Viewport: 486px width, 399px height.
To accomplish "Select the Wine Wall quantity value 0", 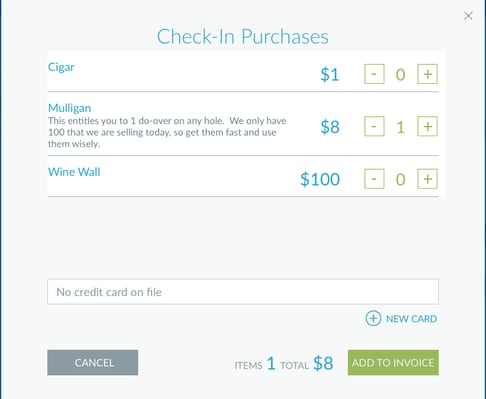I will click(x=401, y=180).
